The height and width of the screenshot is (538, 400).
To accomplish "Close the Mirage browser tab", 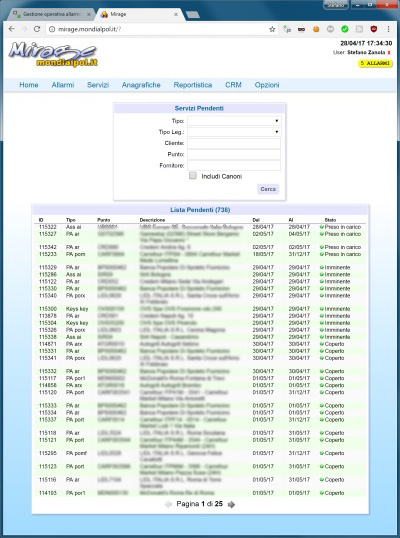I will tap(176, 14).
